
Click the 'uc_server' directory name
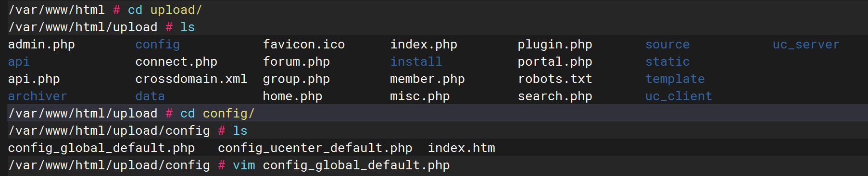tap(806, 45)
